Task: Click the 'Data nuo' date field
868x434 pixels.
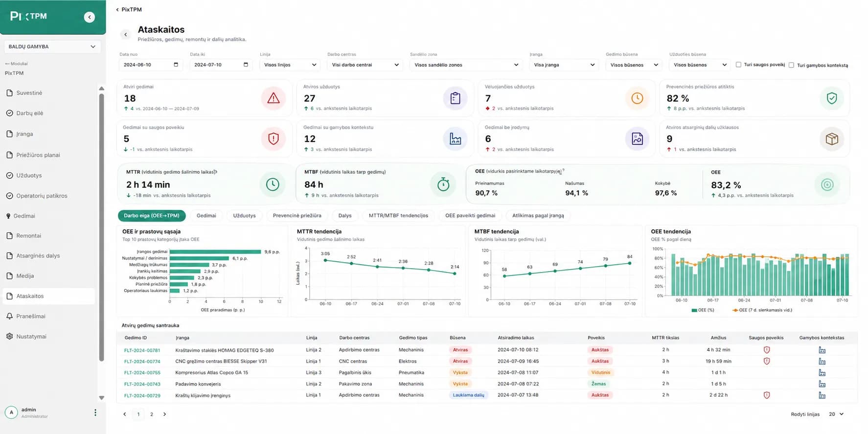Action: pyautogui.click(x=151, y=65)
